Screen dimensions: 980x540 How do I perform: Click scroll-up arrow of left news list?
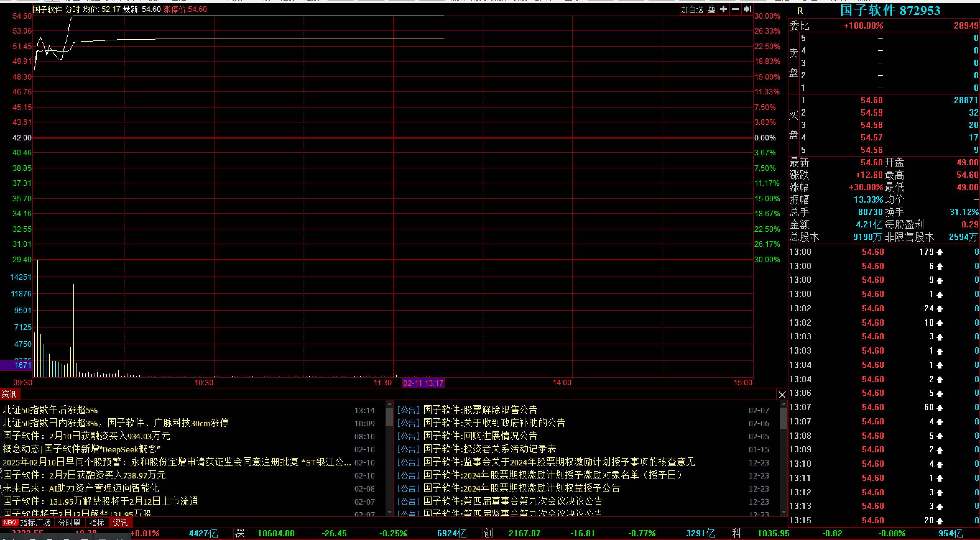[389, 404]
